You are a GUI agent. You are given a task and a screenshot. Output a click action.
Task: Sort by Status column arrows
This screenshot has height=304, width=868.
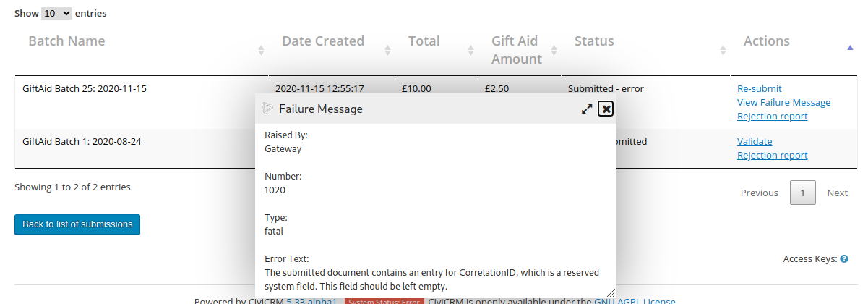coord(723,50)
